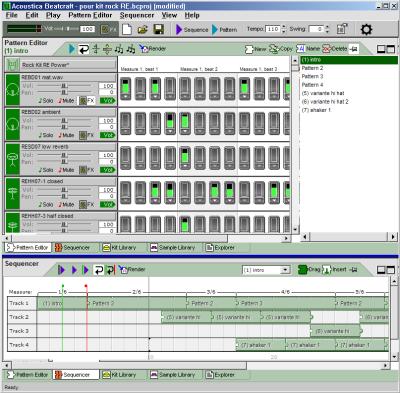400x393 pixels.
Task: Play the pattern in Pattern Editor toolbar
Action: [x=71, y=49]
